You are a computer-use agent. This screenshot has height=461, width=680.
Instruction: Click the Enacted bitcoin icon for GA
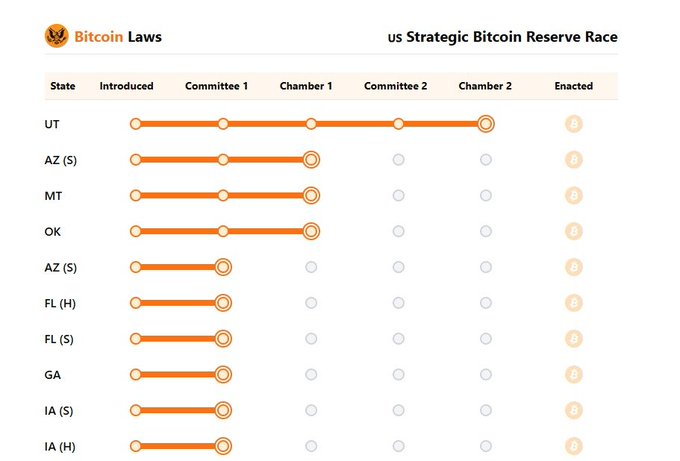click(x=573, y=374)
